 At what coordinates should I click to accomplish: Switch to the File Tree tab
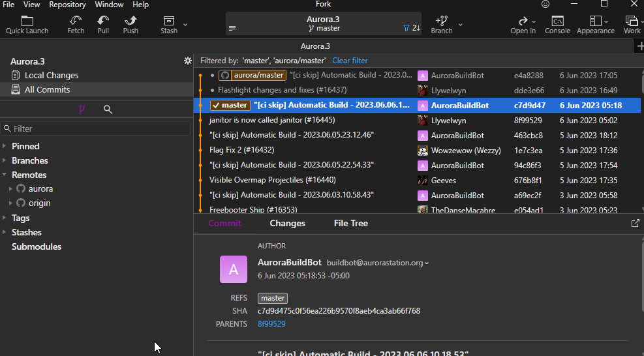(x=351, y=223)
